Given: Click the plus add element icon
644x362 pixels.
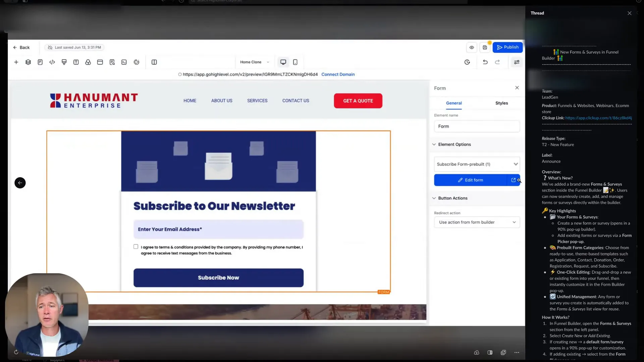Looking at the screenshot, I should click(16, 62).
